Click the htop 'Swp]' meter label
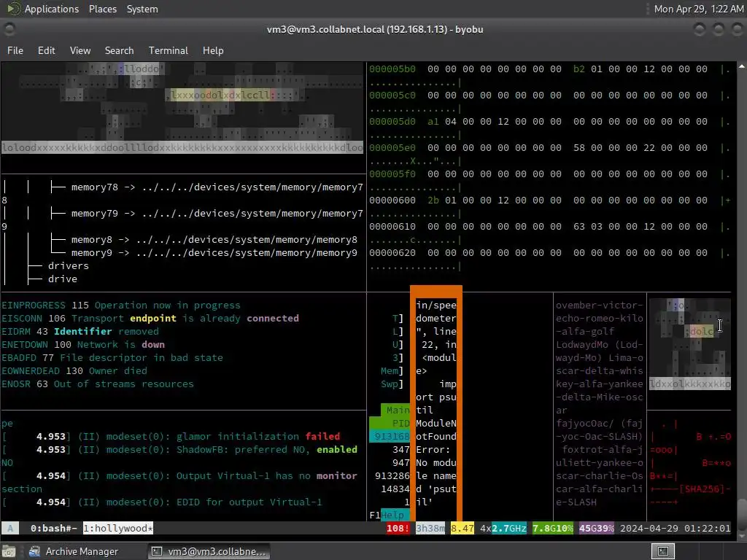Screen dimensions: 747x560 point(392,384)
